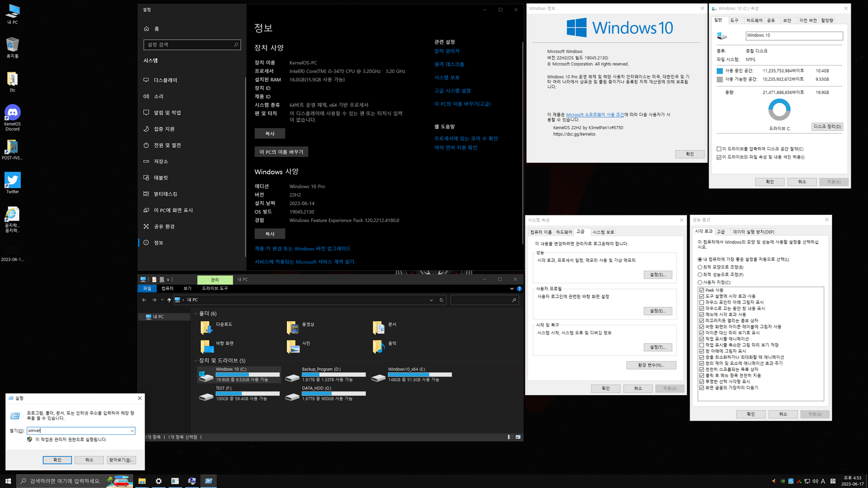This screenshot has height=488, width=868.
Task: Open 태블릿 settings page
Action: tap(192, 178)
